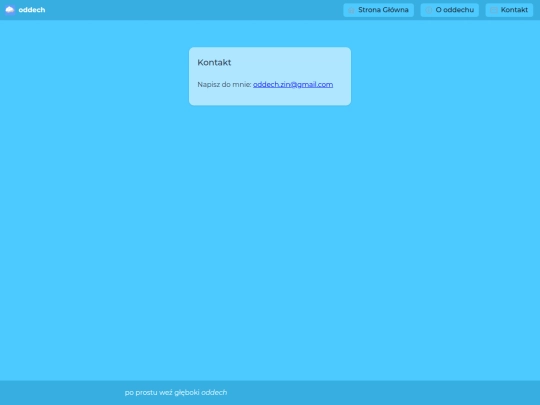Screen dimensions: 540x405
Task: Open the Kontakt menu item
Action: [509, 10]
